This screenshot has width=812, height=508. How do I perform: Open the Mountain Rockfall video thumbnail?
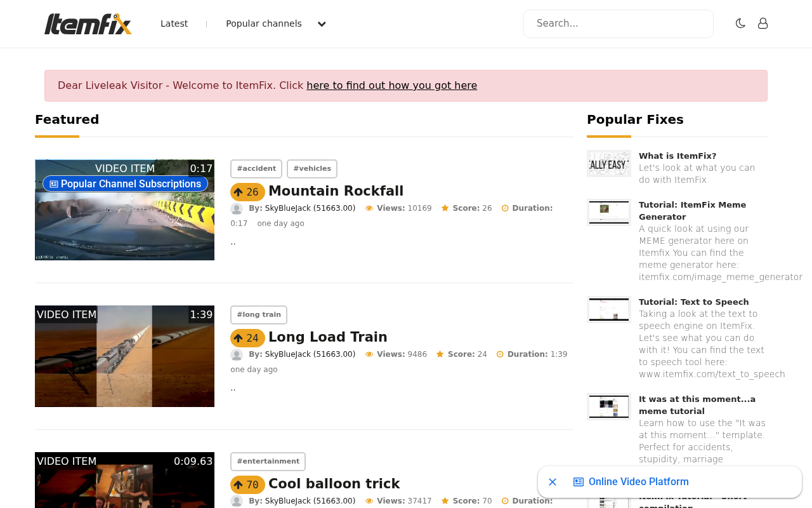[x=124, y=210]
